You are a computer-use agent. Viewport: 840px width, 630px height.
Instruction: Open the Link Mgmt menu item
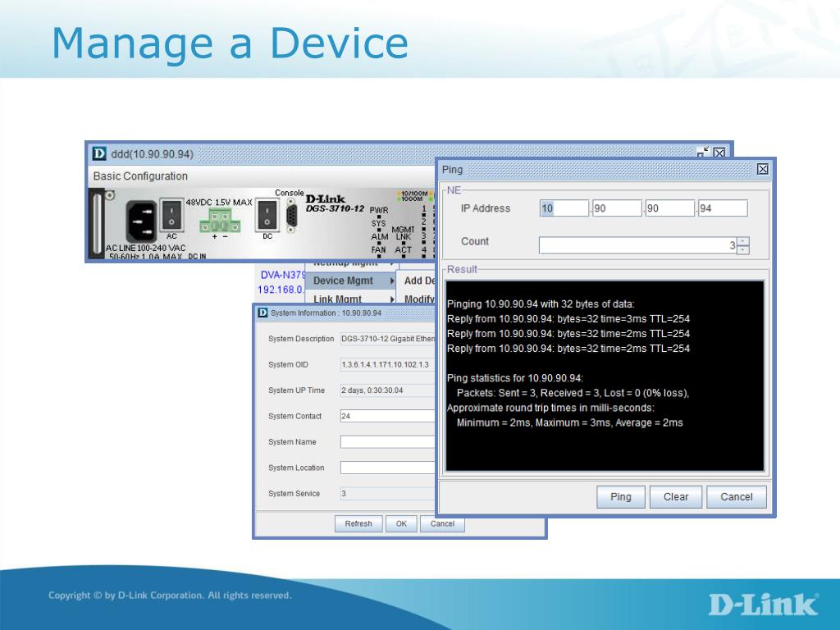tap(351, 299)
